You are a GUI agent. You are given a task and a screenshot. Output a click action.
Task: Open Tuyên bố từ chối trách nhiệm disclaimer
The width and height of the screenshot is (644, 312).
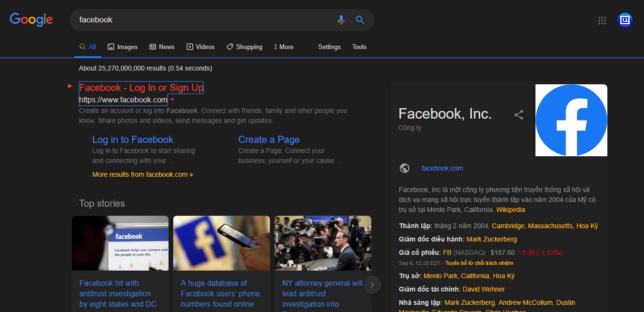(x=479, y=263)
